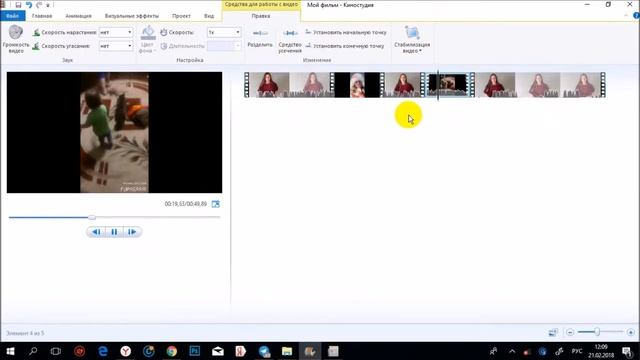Viewport: 640px width, 360px height.
Task: Open Photoshop from taskbar
Action: [x=195, y=351]
